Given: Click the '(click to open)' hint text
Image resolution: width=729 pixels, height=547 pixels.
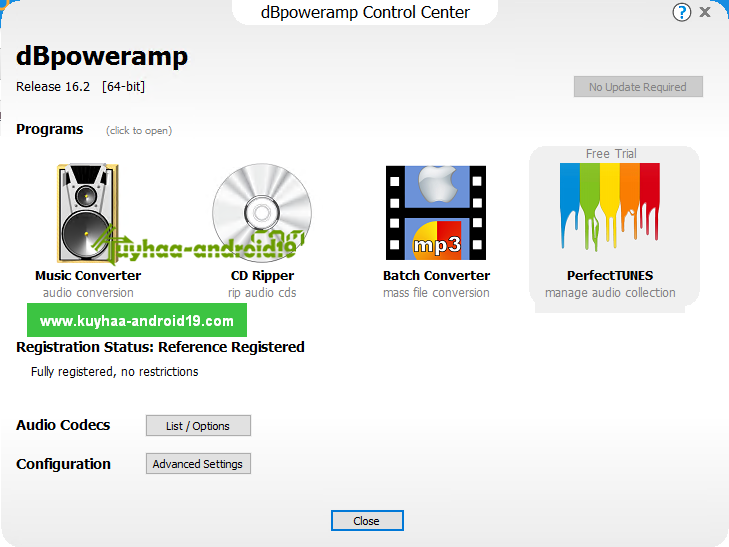Looking at the screenshot, I should point(139,131).
